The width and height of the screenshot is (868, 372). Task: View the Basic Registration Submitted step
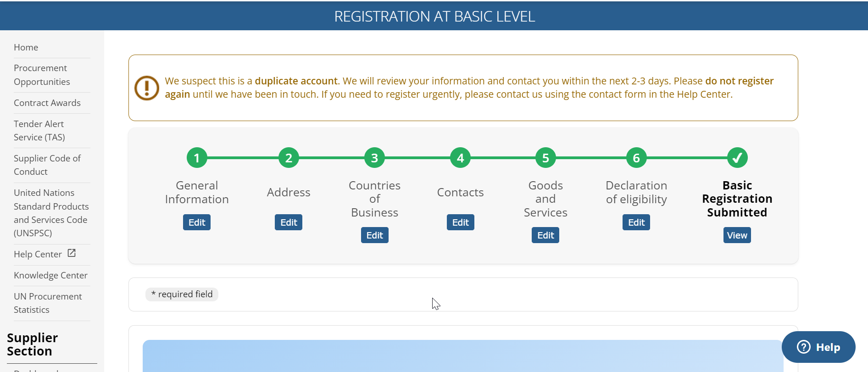[x=737, y=235]
